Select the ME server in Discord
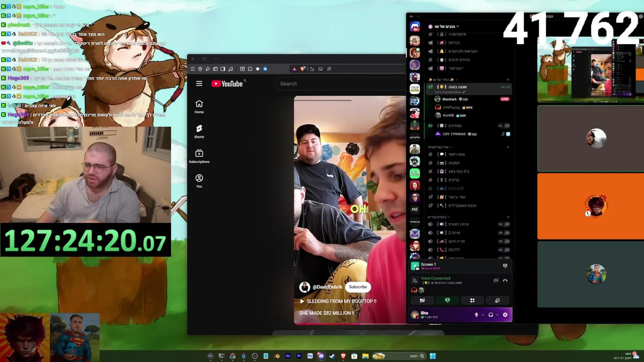This screenshot has width=644, height=362. coord(415,210)
